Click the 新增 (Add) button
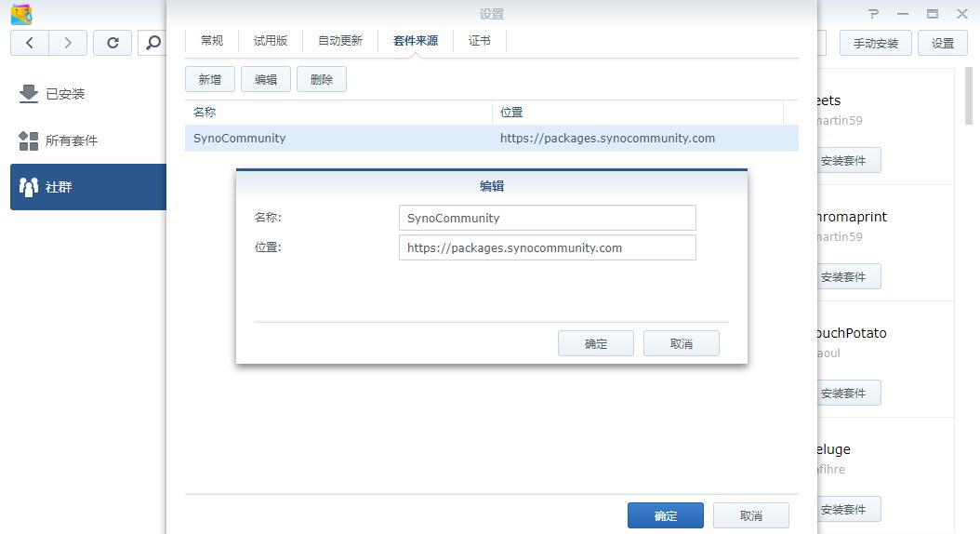Screen dimensions: 980x534 pyautogui.click(x=210, y=79)
